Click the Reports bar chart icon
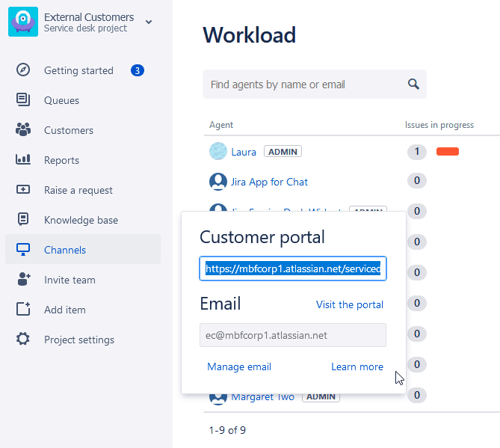500x448 pixels. [x=23, y=160]
